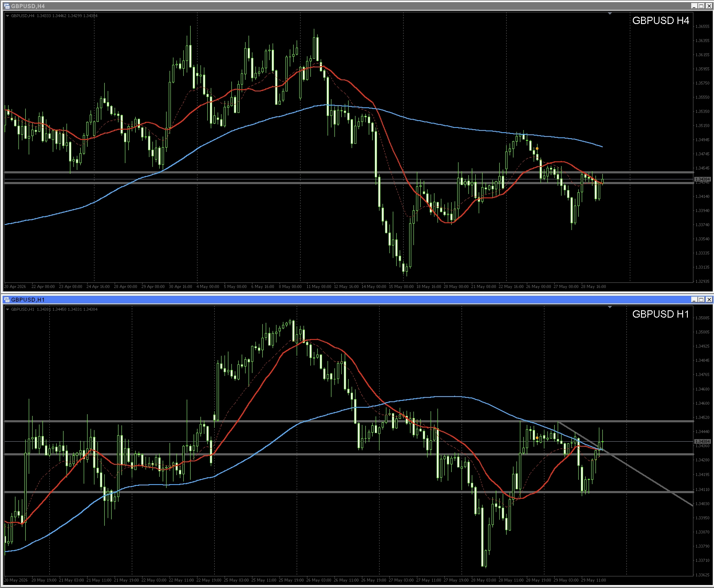
Task: Select the chart shift triangle on H1 chart
Action: 610,307
